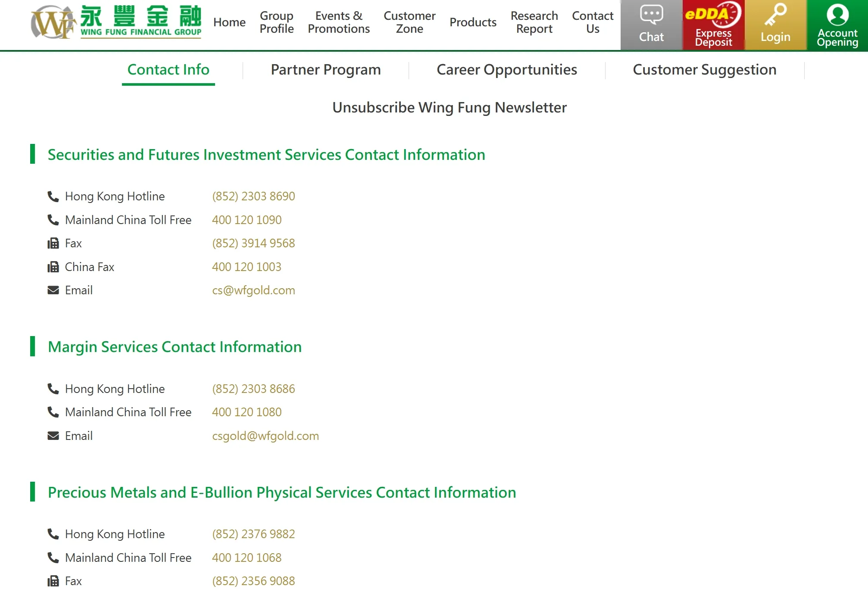
Task: Click fax icon next to (852) 2356 9088
Action: [53, 581]
